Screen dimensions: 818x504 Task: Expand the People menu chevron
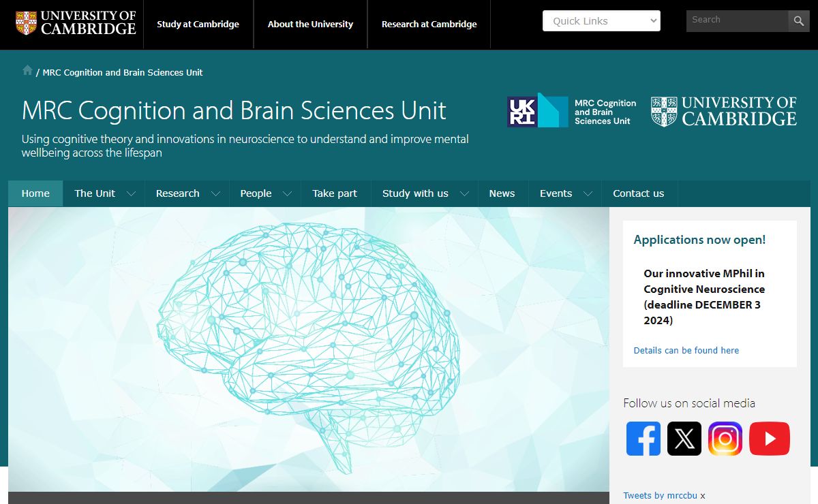pos(288,194)
